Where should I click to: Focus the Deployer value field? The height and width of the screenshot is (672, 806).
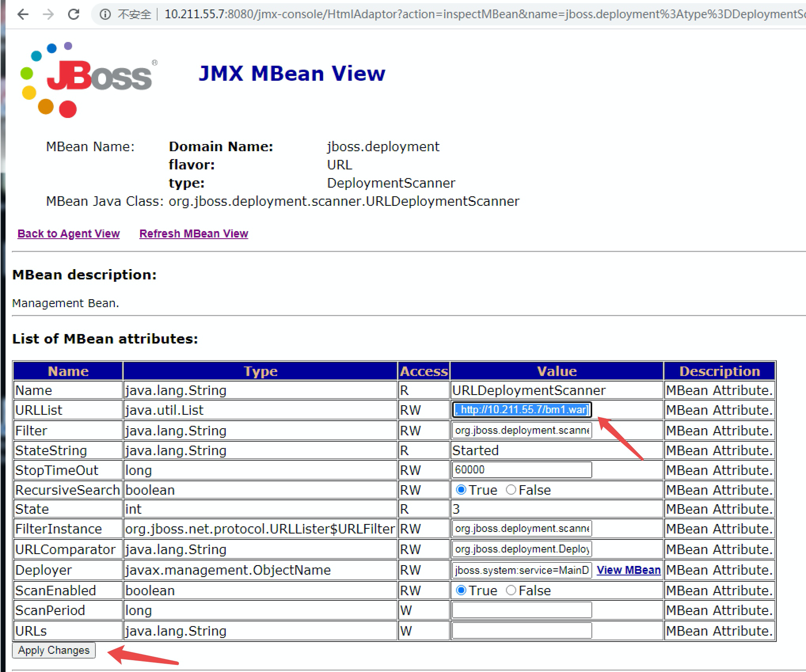point(522,570)
